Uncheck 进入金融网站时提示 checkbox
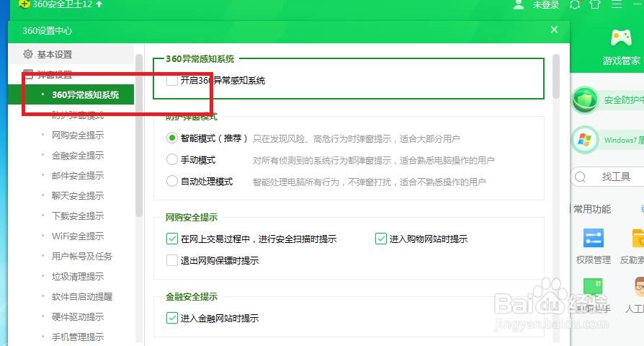 coord(172,318)
